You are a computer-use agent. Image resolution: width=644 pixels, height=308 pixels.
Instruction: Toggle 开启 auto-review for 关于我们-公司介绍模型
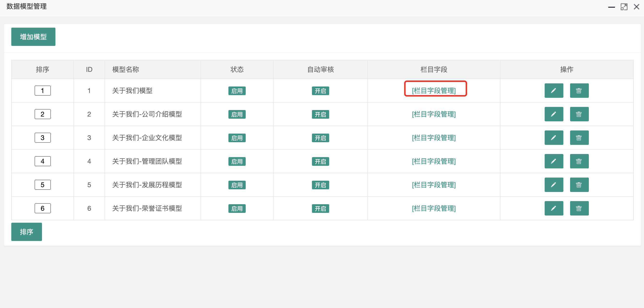pyautogui.click(x=320, y=114)
